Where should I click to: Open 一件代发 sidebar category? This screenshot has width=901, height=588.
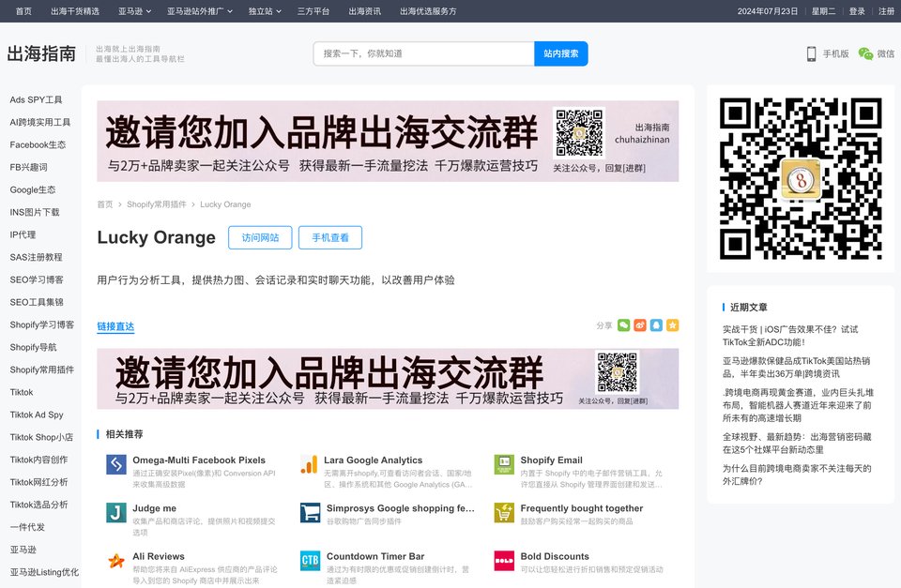[x=27, y=526]
